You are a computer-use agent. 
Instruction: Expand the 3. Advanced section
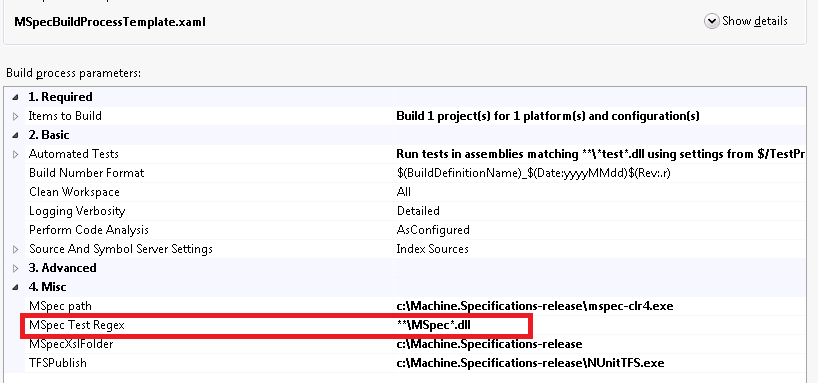tap(16, 268)
